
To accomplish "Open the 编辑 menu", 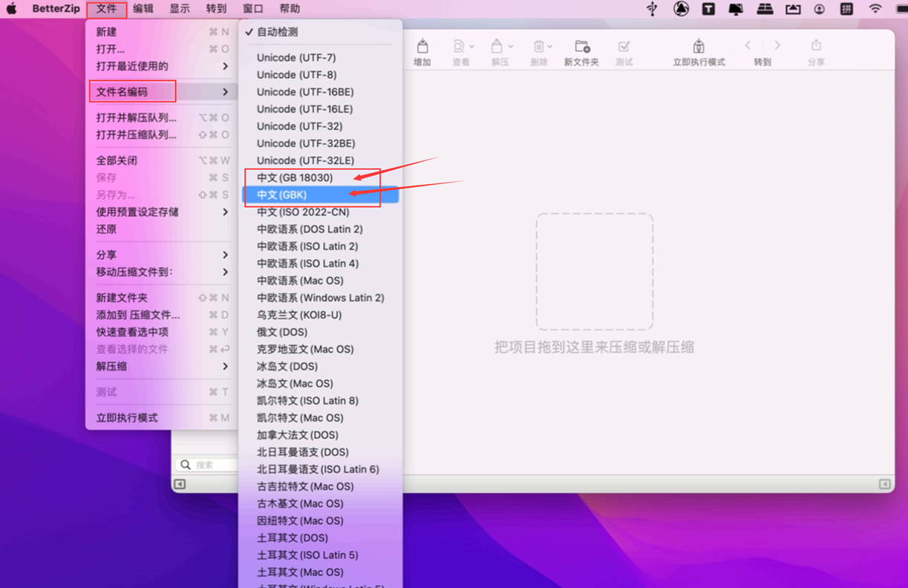I will click(143, 8).
